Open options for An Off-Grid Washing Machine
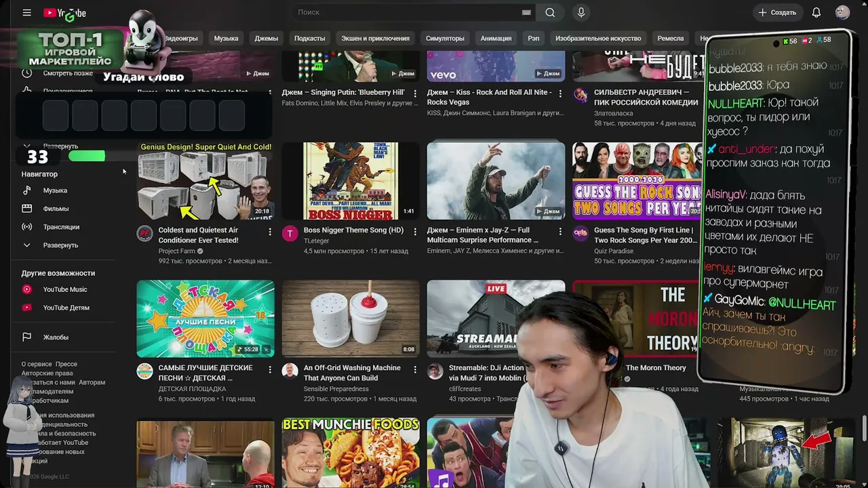 pos(415,369)
